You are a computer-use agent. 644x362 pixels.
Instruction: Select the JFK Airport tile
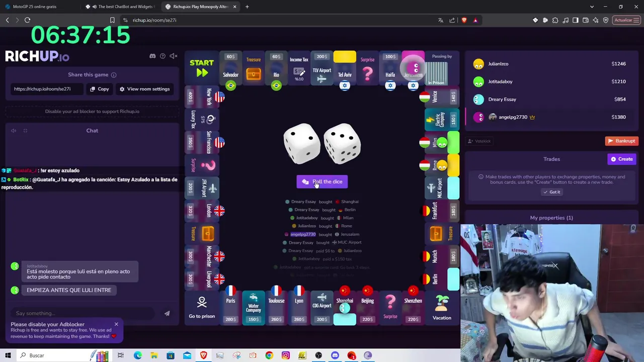[202, 188]
